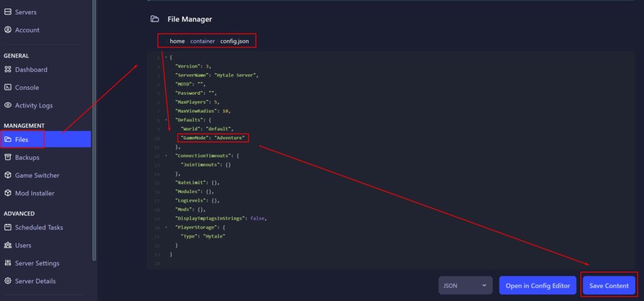Navigate to the container breadcrumb link
The width and height of the screenshot is (644, 301).
[x=203, y=41]
